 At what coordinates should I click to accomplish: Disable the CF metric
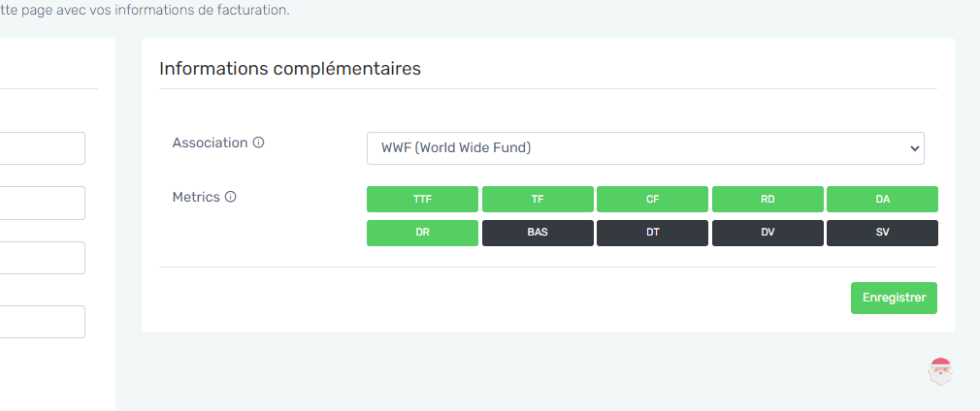(652, 200)
